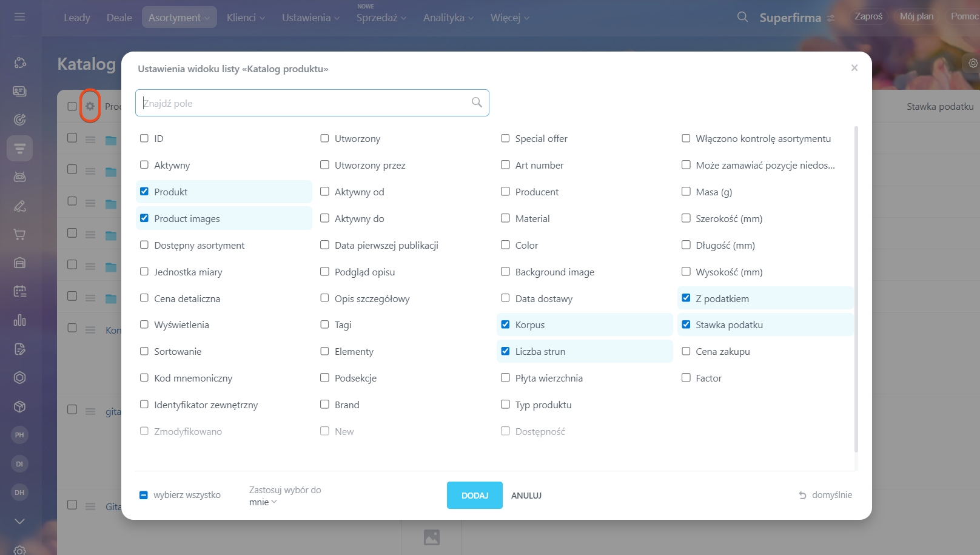Open the robot sidebar icon

(x=19, y=177)
